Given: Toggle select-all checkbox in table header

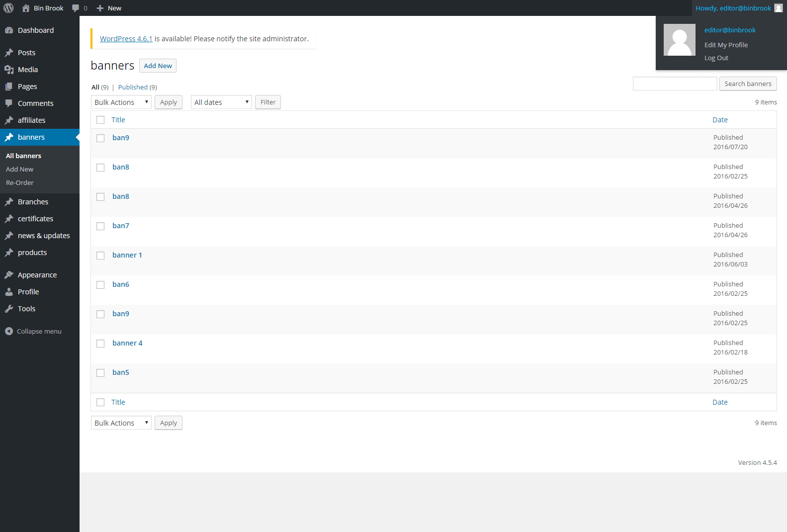Looking at the screenshot, I should [100, 120].
